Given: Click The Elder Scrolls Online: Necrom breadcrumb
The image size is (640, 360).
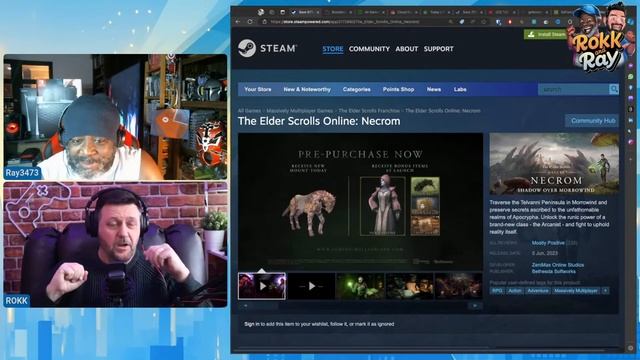Looking at the screenshot, I should coord(442,111).
